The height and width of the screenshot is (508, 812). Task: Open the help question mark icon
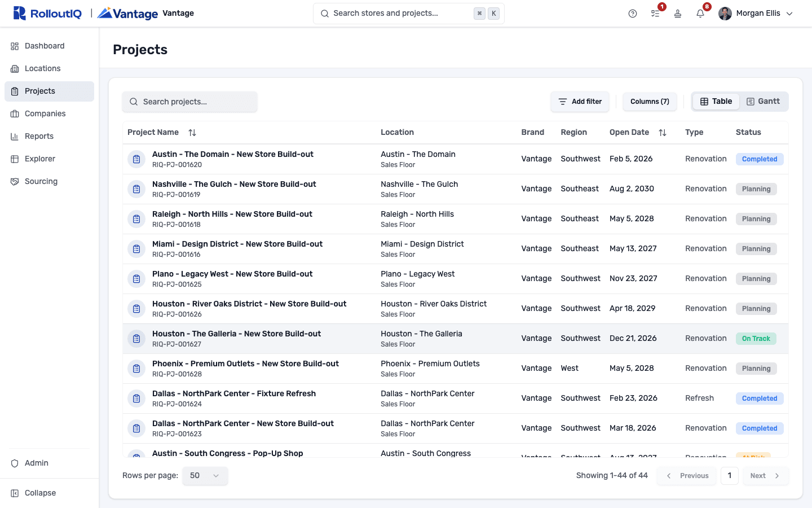[x=633, y=14]
